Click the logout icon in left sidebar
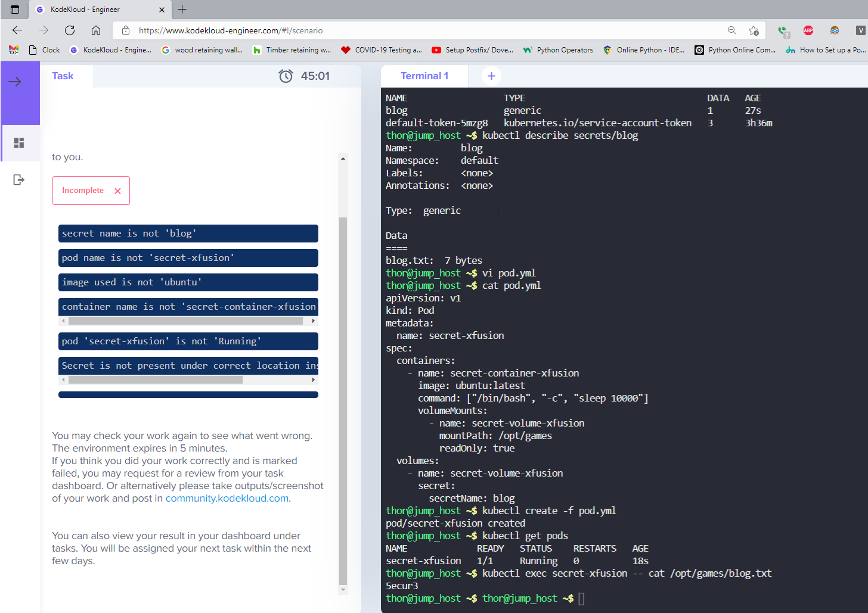Screen dimensions: 868x613 19,180
